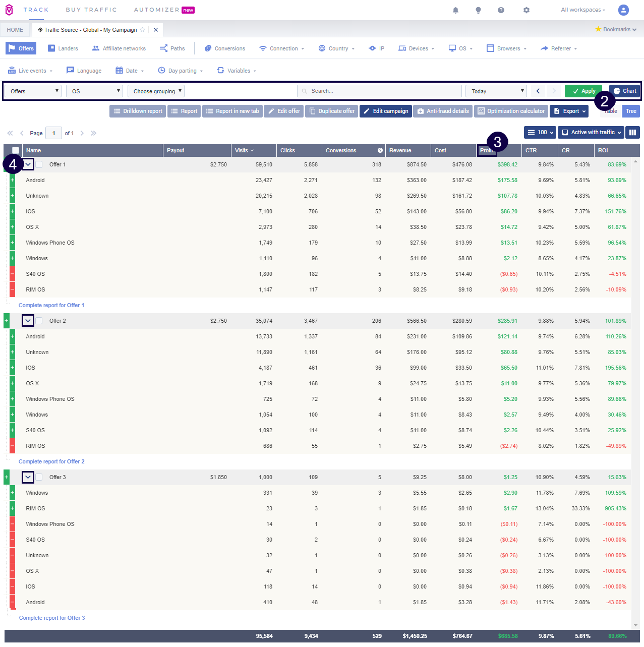Collapse the Offer 2 row chevron
This screenshot has width=644, height=647.
(x=28, y=321)
